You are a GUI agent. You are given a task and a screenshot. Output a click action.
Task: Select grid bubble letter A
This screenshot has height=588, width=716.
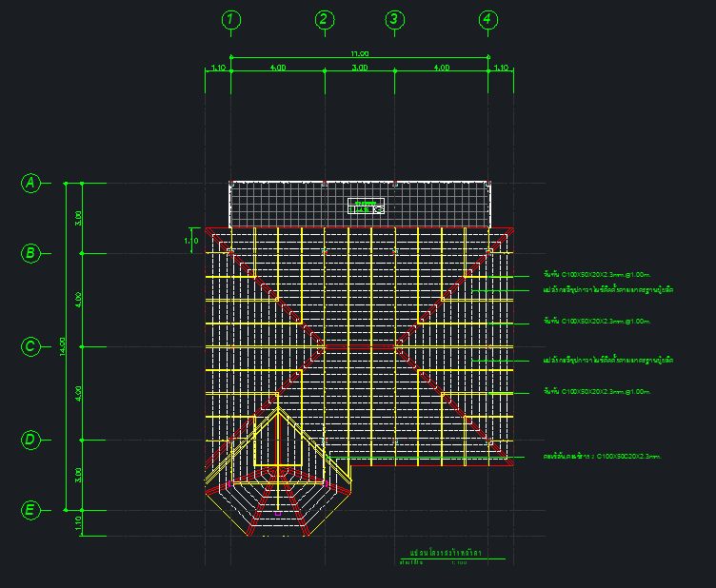tap(30, 184)
